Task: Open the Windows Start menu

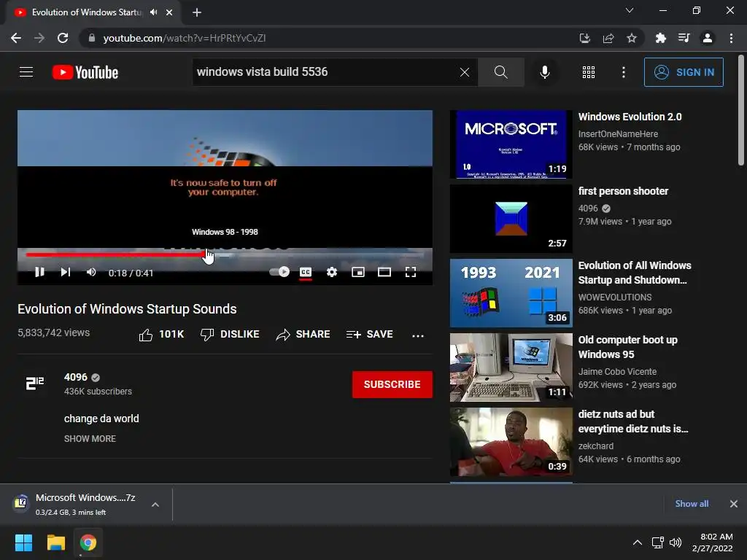Action: click(23, 542)
